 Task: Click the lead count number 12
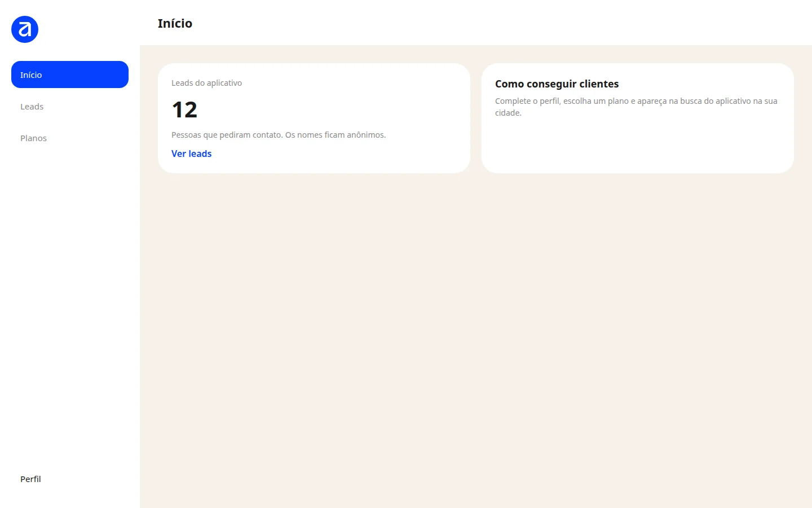[184, 110]
